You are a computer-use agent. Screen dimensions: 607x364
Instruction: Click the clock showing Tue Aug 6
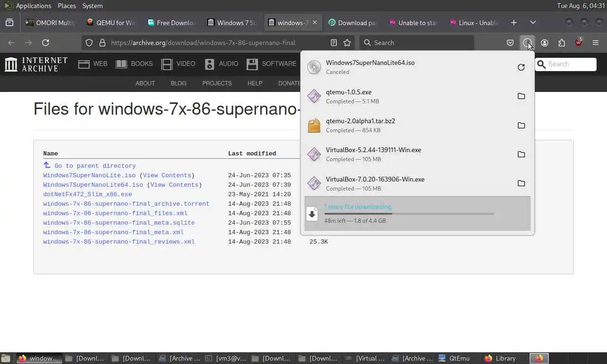point(581,6)
